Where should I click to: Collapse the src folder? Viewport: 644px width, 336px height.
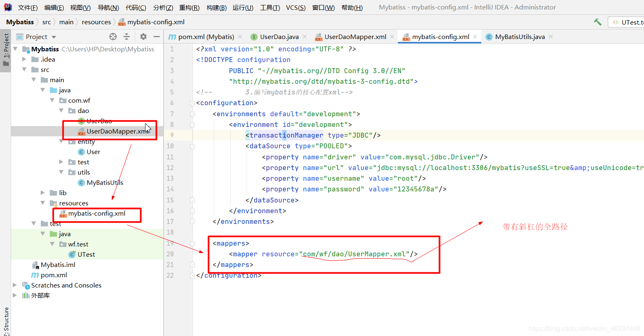(x=24, y=69)
